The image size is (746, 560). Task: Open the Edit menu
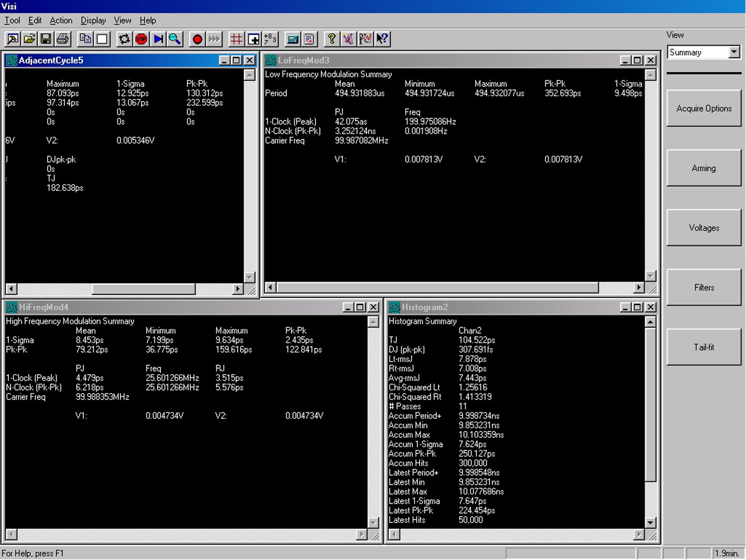click(x=35, y=20)
